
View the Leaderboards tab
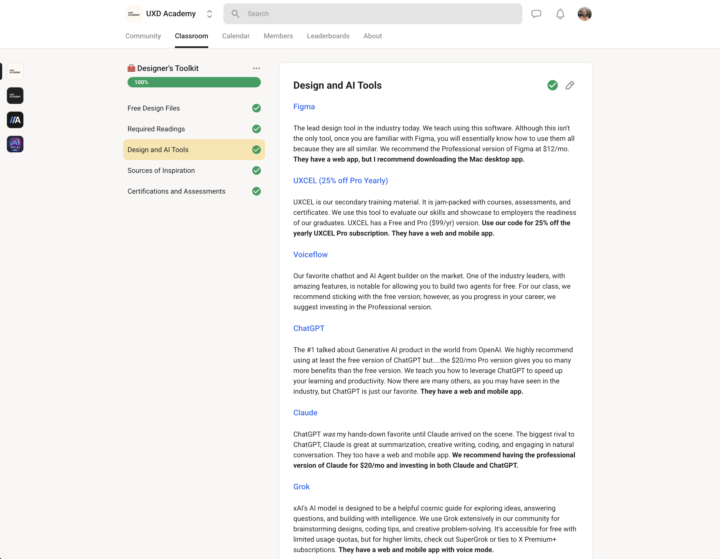[x=328, y=36]
